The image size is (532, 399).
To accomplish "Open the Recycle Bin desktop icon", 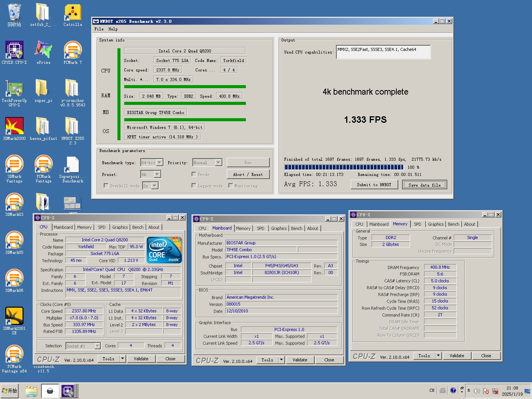I will click(14, 15).
